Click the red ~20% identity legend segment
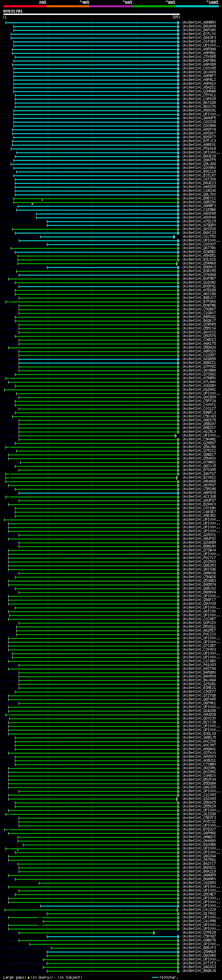Viewport: 222px width, 980px height. [25, 6]
